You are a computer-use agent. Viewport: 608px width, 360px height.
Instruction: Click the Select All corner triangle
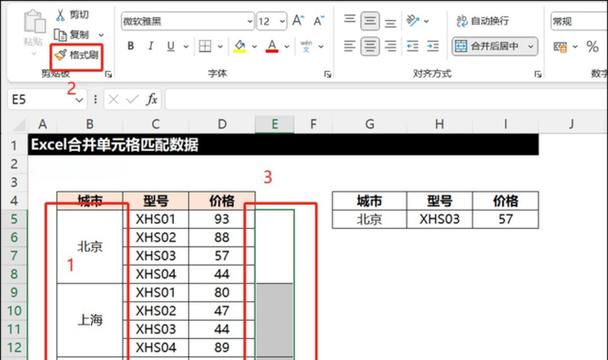(19, 125)
